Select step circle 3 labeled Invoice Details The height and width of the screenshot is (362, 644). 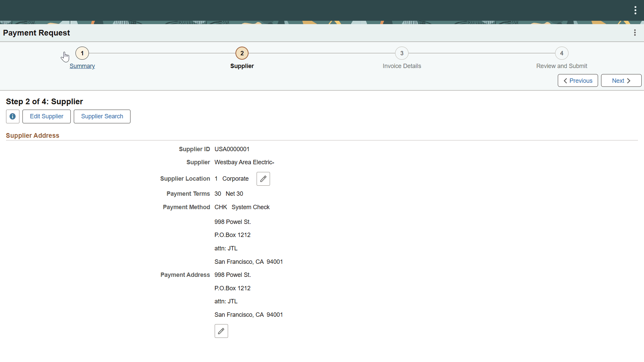pos(402,53)
